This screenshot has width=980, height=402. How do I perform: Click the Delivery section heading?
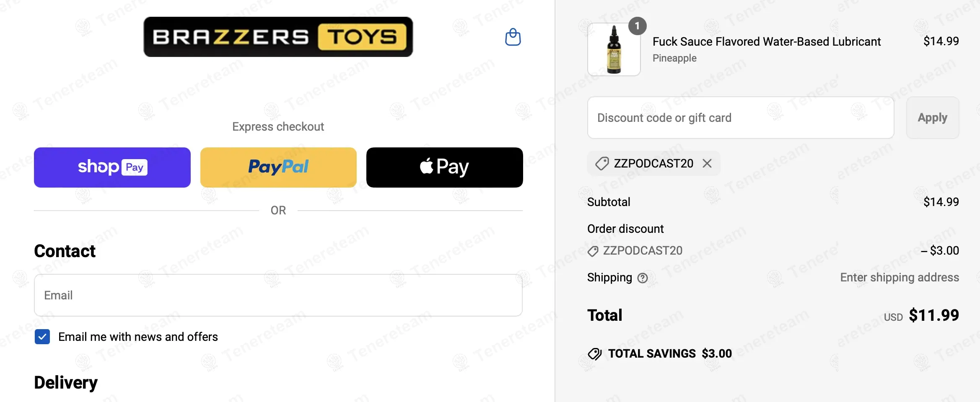66,382
